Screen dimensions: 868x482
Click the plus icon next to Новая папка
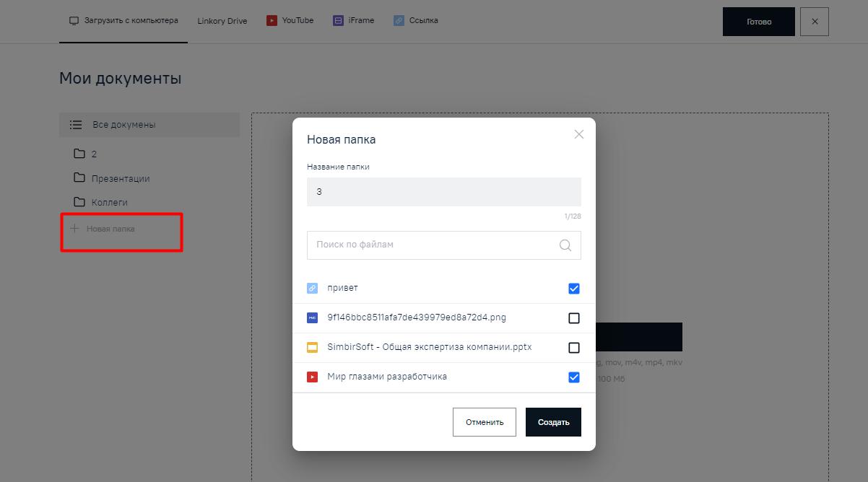point(74,229)
